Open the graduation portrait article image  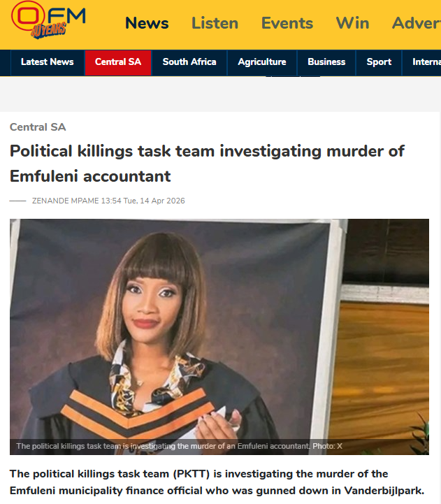point(219,336)
